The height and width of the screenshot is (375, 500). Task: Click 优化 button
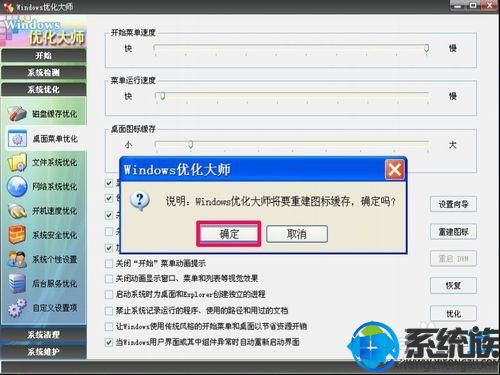tap(453, 313)
